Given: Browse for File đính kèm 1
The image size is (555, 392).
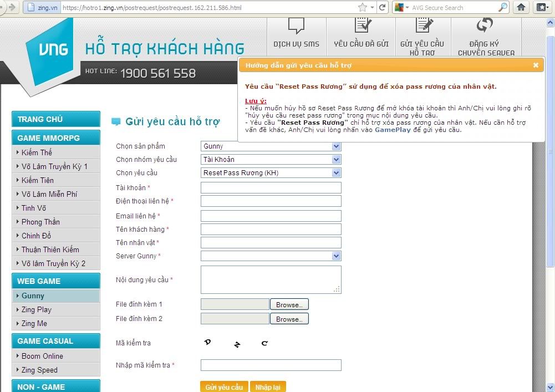Looking at the screenshot, I should pos(289,304).
